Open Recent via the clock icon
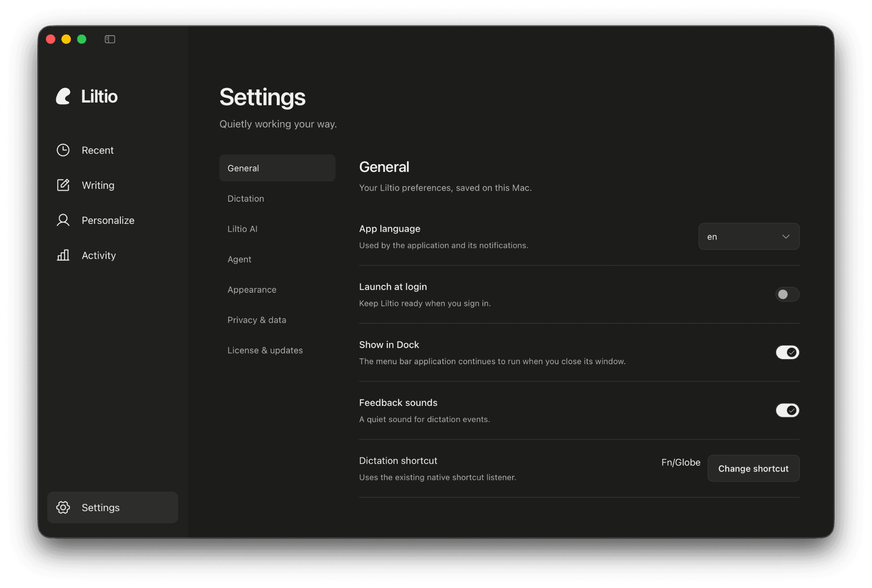The width and height of the screenshot is (872, 588). coord(63,150)
